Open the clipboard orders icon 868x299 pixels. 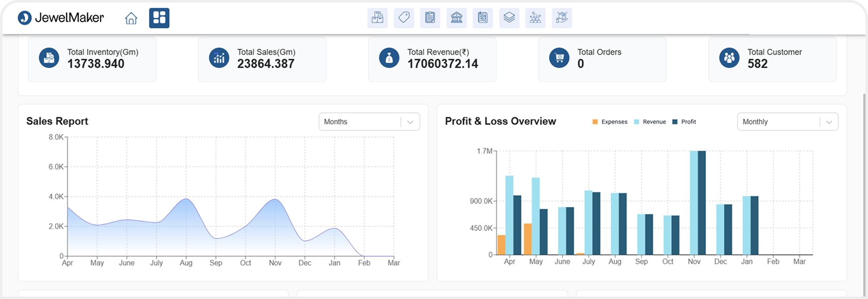click(430, 18)
